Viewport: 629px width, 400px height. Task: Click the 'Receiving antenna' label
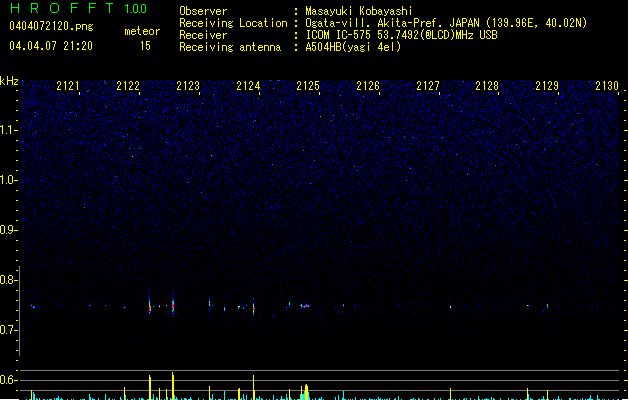click(x=230, y=47)
